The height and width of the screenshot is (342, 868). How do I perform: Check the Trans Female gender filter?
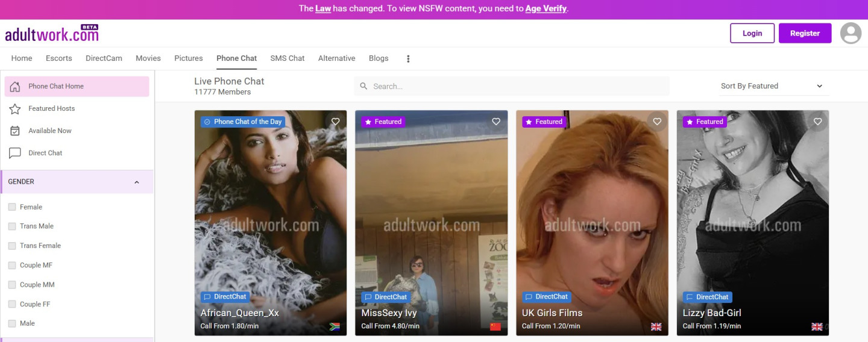pos(12,246)
